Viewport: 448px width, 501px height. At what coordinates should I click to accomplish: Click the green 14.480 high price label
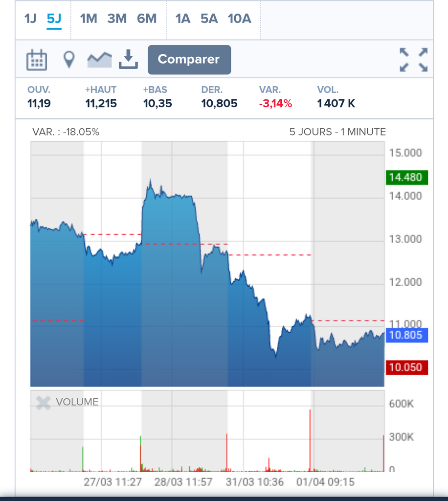(407, 177)
